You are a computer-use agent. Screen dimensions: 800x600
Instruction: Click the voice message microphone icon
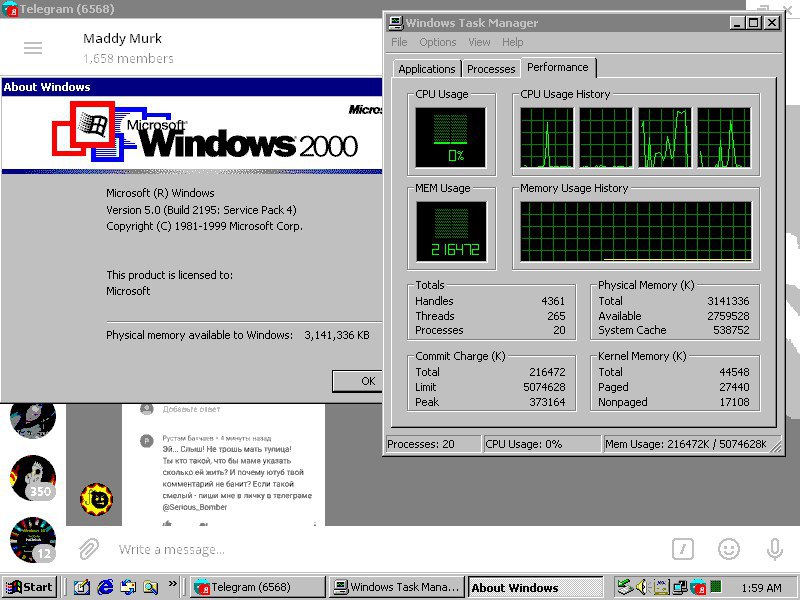point(774,549)
